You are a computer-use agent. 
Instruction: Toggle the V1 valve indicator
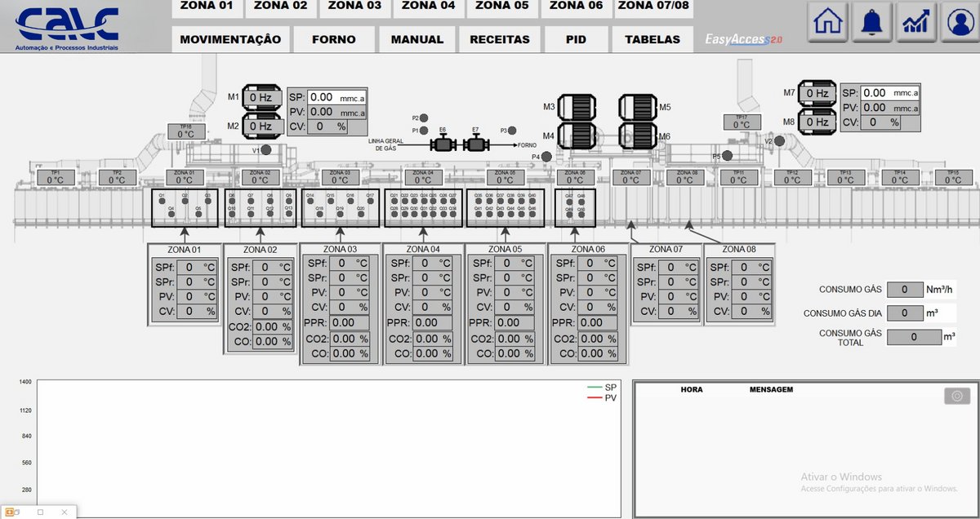point(266,150)
